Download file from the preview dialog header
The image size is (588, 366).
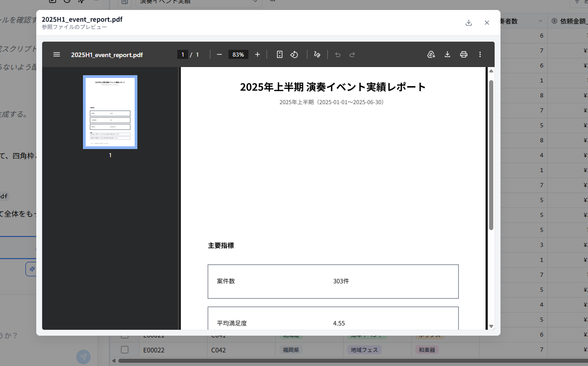pos(469,23)
